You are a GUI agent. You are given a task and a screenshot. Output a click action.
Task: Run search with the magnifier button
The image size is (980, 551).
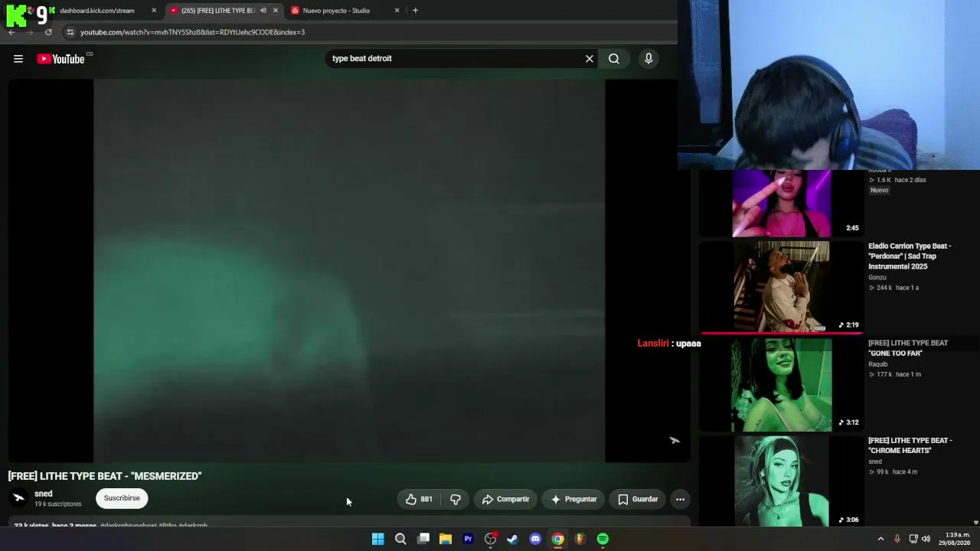614,59
